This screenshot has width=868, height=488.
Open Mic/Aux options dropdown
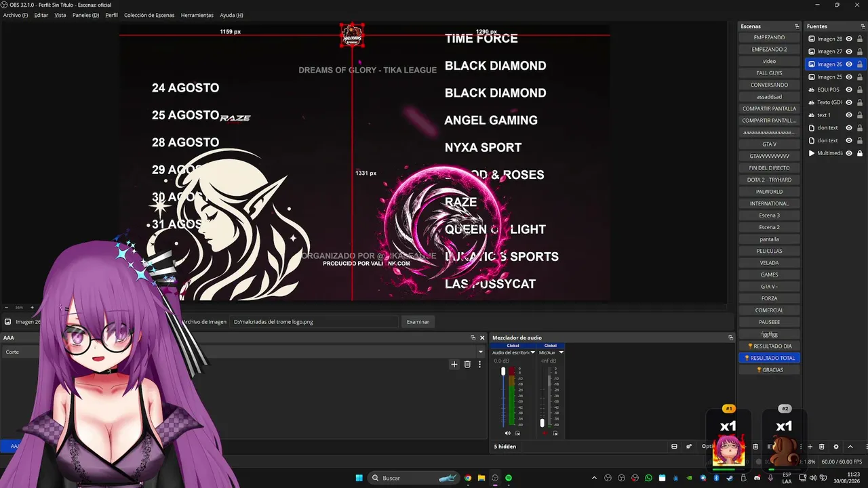(x=561, y=352)
